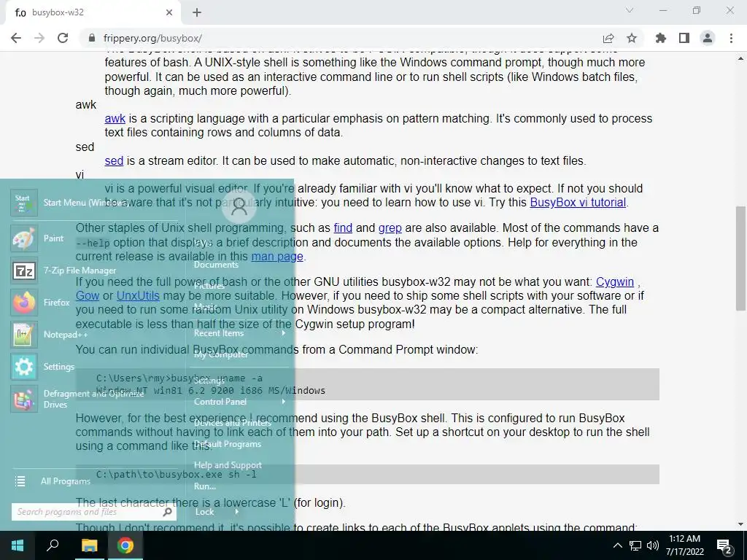Expand the arrow next to Lock
Viewport: 747px width, 560px height.
237,512
